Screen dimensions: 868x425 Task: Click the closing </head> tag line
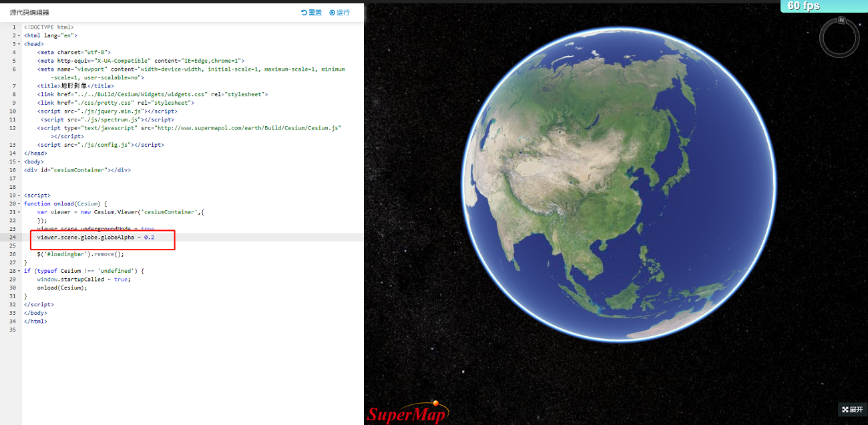coord(35,153)
